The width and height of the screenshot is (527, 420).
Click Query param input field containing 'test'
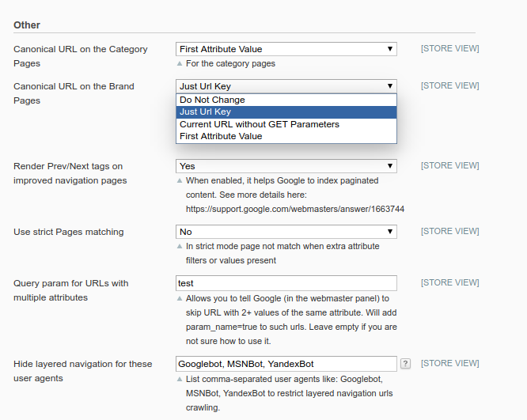(286, 283)
